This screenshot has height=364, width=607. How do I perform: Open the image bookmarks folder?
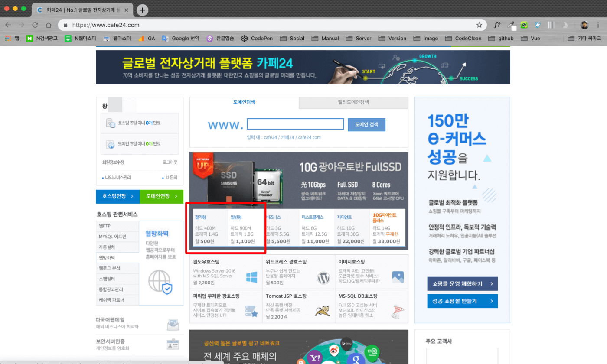click(x=425, y=38)
